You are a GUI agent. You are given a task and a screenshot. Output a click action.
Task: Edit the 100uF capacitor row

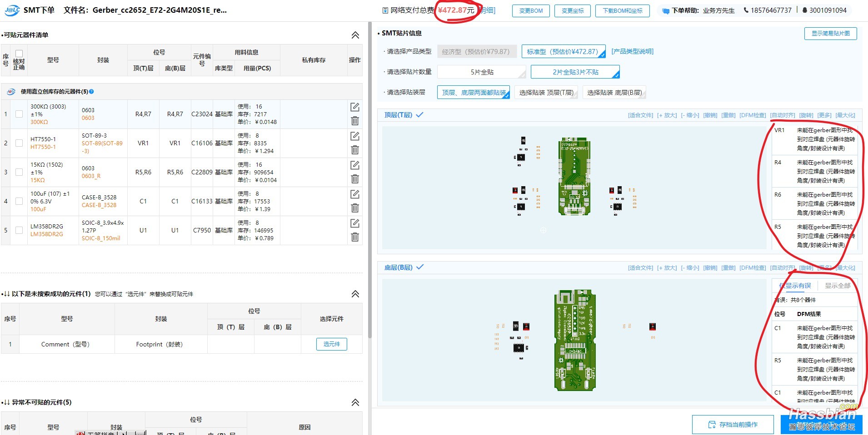click(x=355, y=194)
